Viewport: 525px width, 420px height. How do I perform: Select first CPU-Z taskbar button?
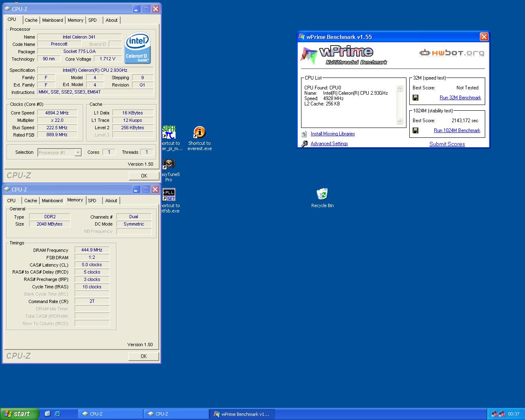pyautogui.click(x=111, y=414)
